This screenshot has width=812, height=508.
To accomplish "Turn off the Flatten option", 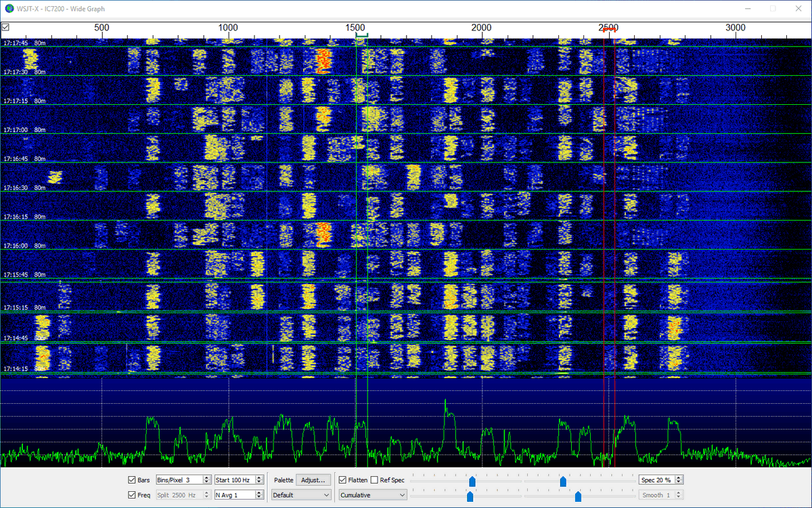I will pos(343,480).
